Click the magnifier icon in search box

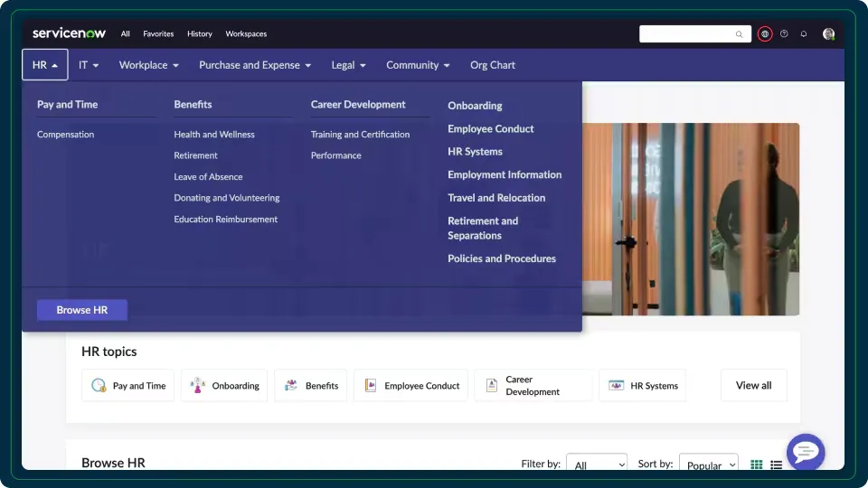[740, 34]
